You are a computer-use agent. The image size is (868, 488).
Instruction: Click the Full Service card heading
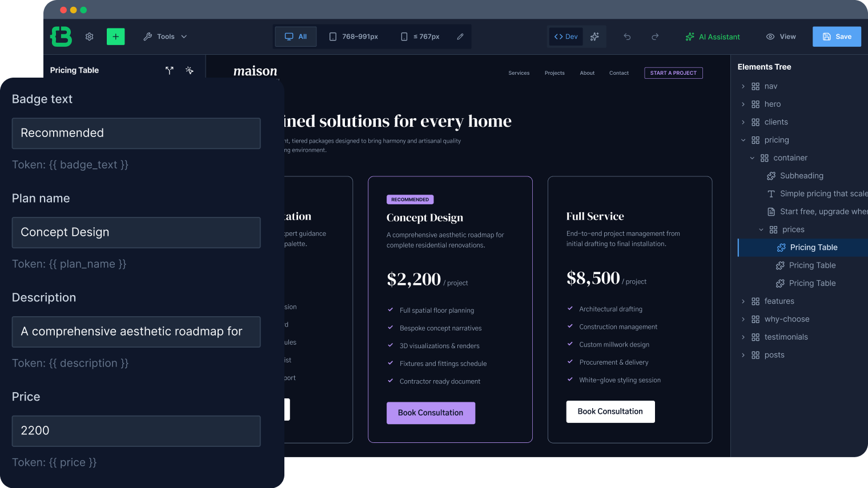click(x=595, y=216)
